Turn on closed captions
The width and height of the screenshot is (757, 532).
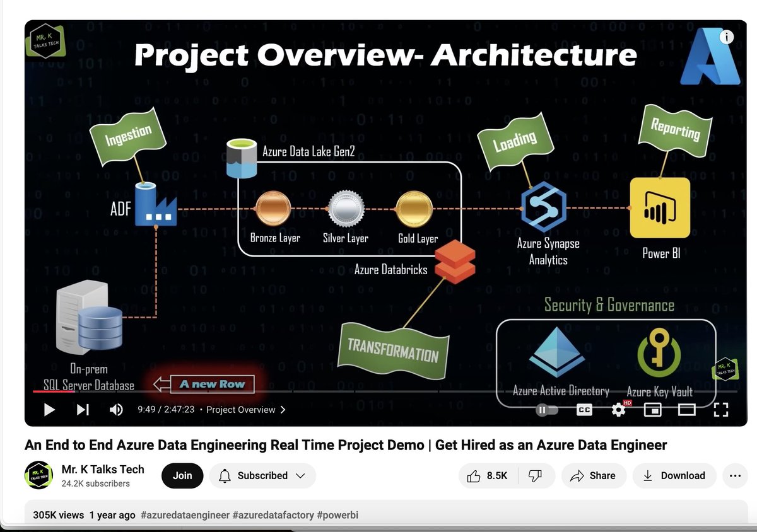[x=584, y=410]
